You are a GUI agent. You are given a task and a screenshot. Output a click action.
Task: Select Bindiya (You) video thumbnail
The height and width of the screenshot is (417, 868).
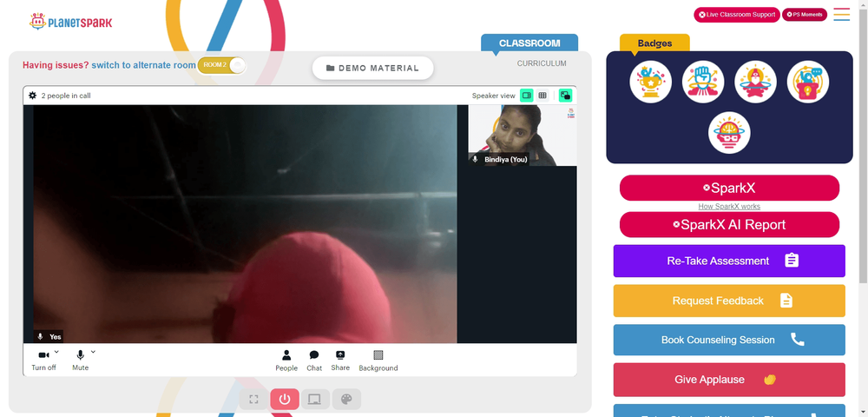pos(523,136)
